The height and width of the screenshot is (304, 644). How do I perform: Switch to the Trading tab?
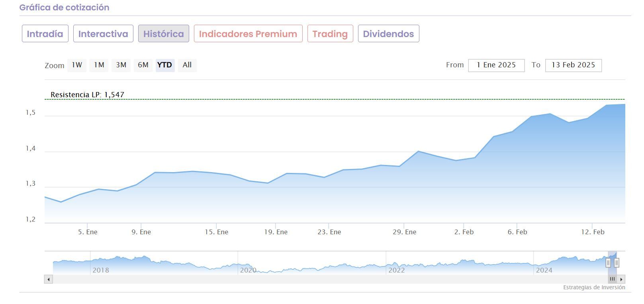click(330, 33)
